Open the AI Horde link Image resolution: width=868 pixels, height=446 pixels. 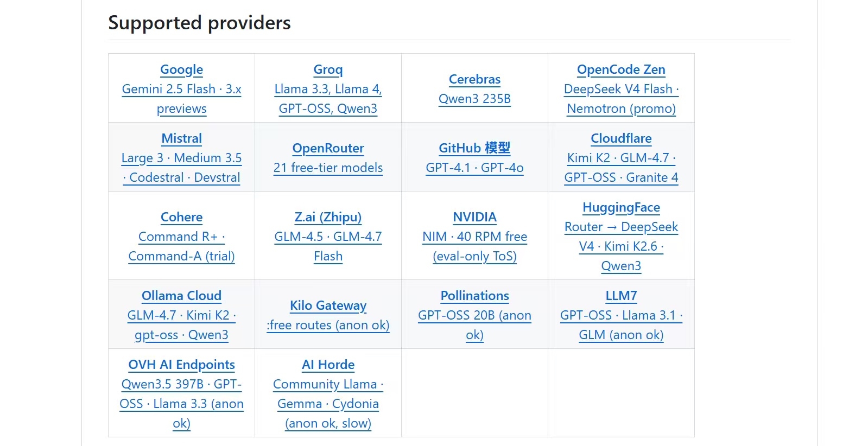(x=328, y=365)
